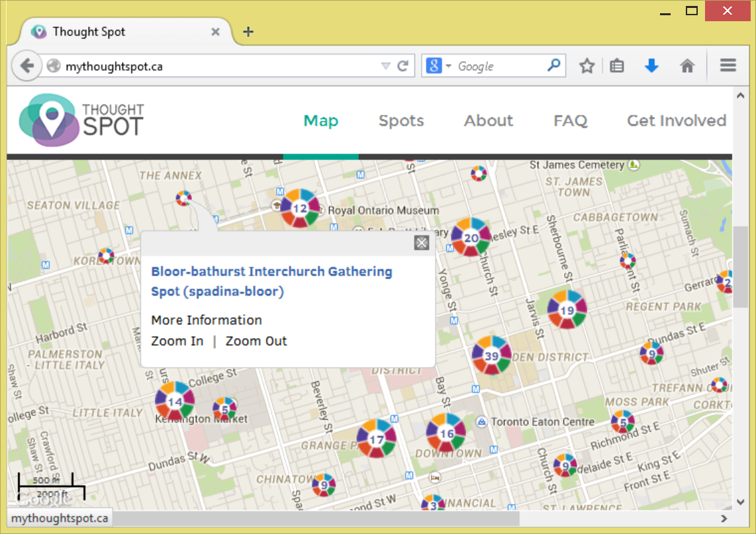Open the cluster marker showing 20 near Wellesley St
756x534 pixels.
471,238
